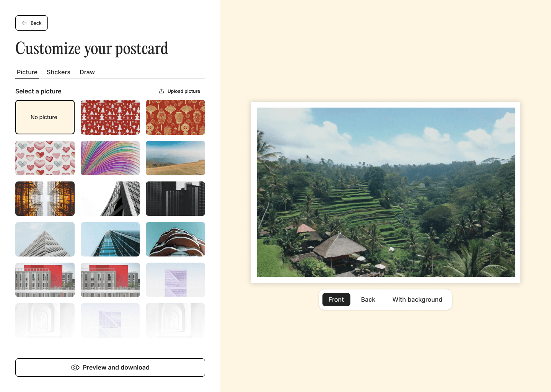Select the curved red balcony building thumbnail

coord(175,239)
